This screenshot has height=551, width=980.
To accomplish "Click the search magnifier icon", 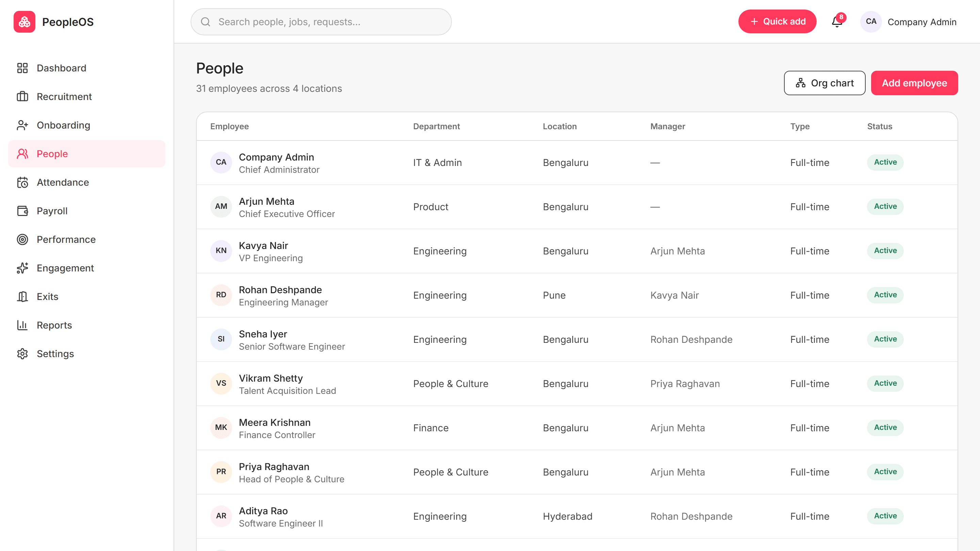I will pyautogui.click(x=206, y=22).
